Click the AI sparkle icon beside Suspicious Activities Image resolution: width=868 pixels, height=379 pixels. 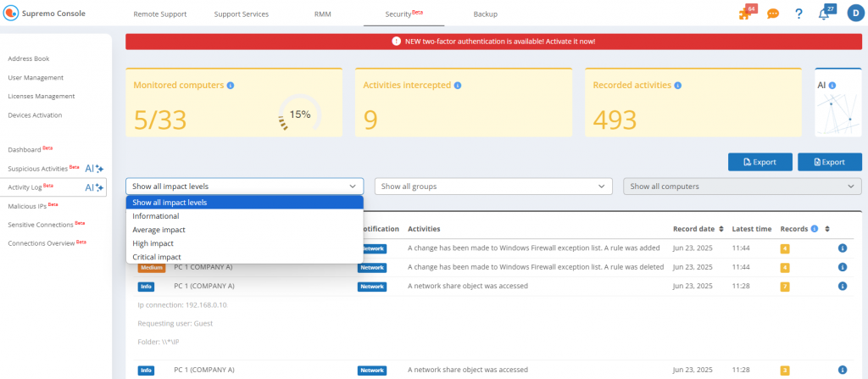coord(95,169)
